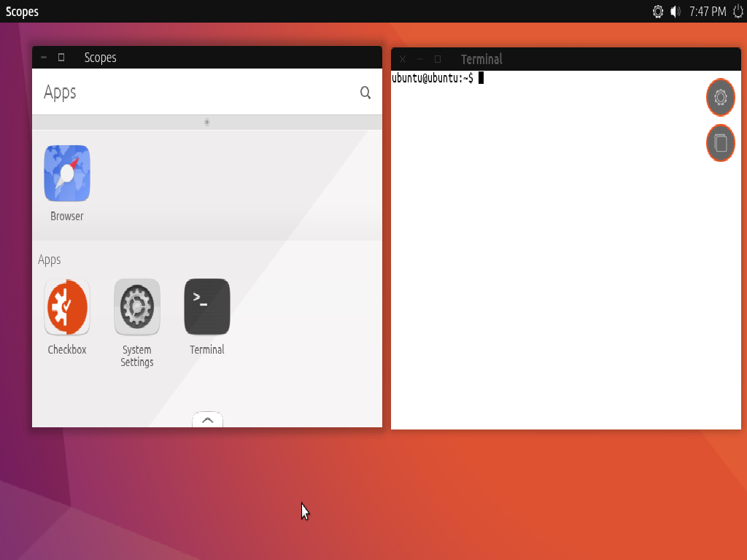Click the Scopes label in top panel
Viewport: 747px width, 560px height.
click(22, 12)
